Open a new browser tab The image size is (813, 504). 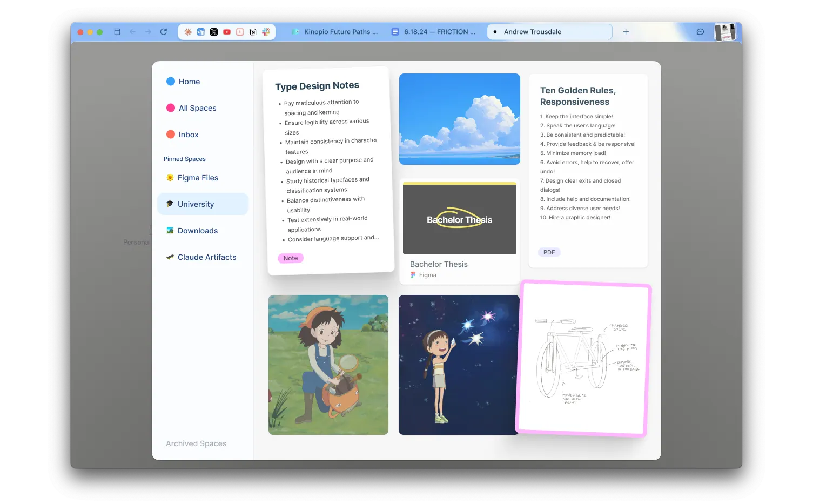pyautogui.click(x=626, y=32)
